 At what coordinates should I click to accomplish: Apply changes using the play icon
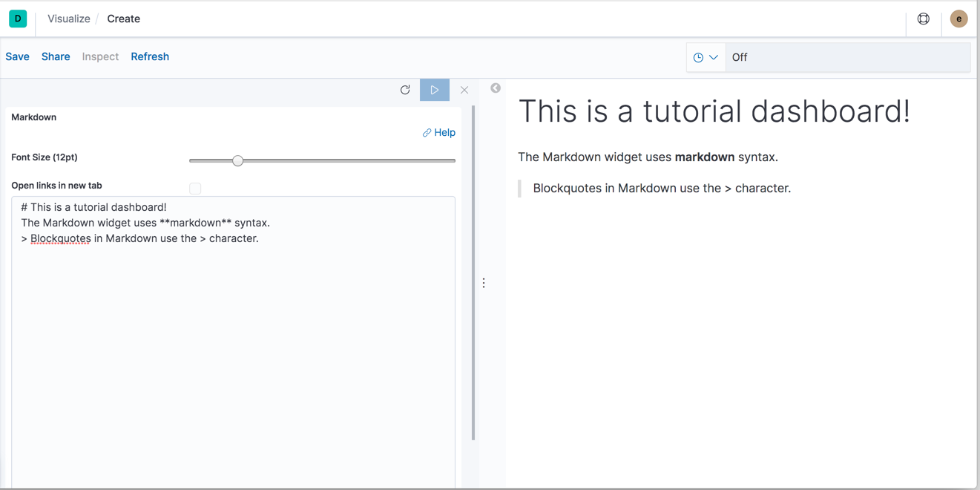[x=434, y=89]
